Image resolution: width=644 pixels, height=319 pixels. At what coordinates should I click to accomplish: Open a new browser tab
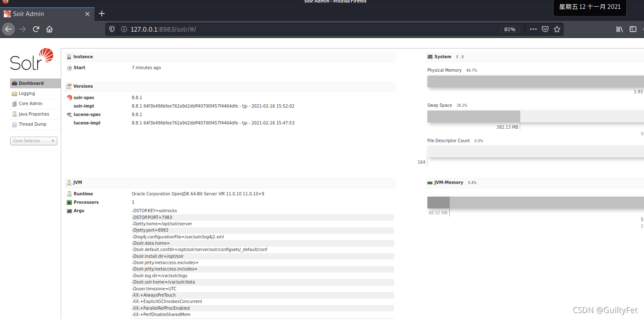[102, 14]
